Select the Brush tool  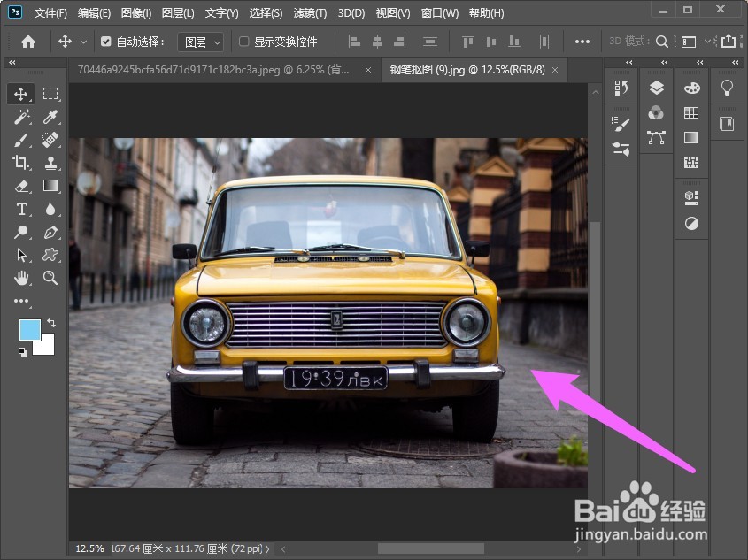click(21, 140)
